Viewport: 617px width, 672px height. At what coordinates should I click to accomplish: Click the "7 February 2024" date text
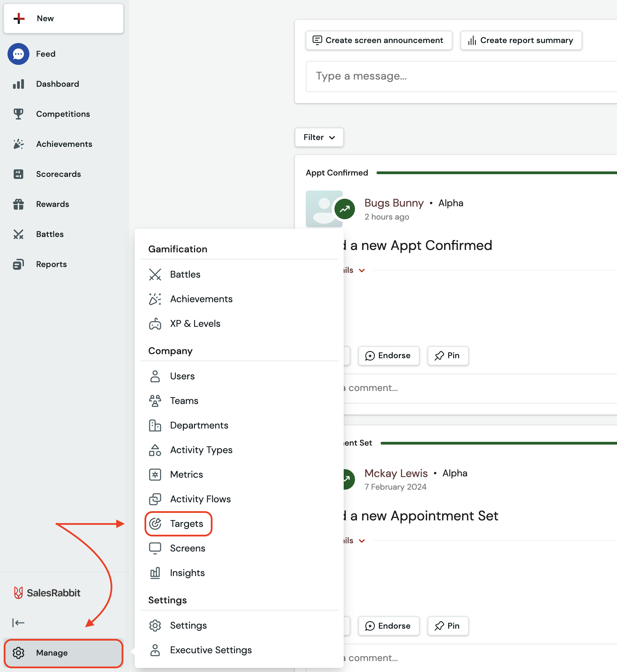pyautogui.click(x=395, y=487)
